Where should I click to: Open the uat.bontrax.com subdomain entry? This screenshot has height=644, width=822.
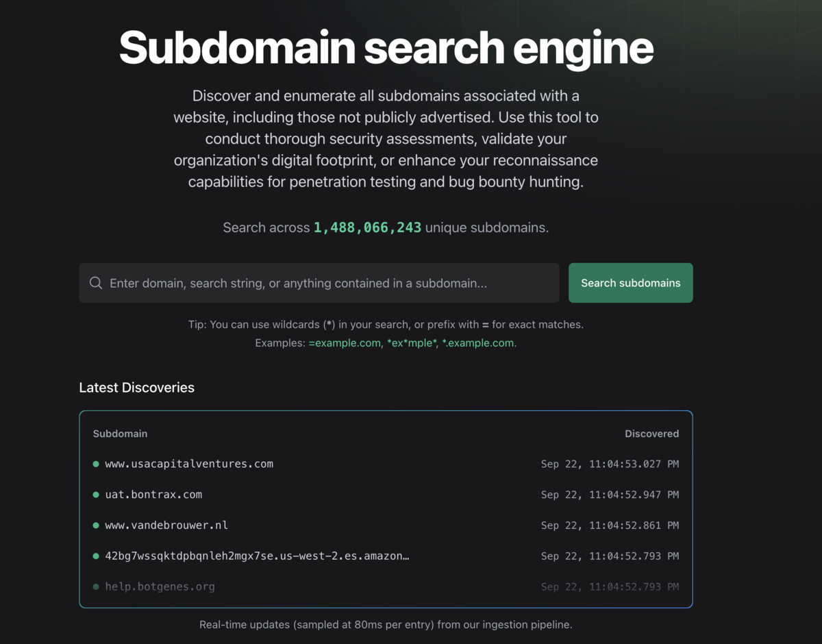point(153,495)
